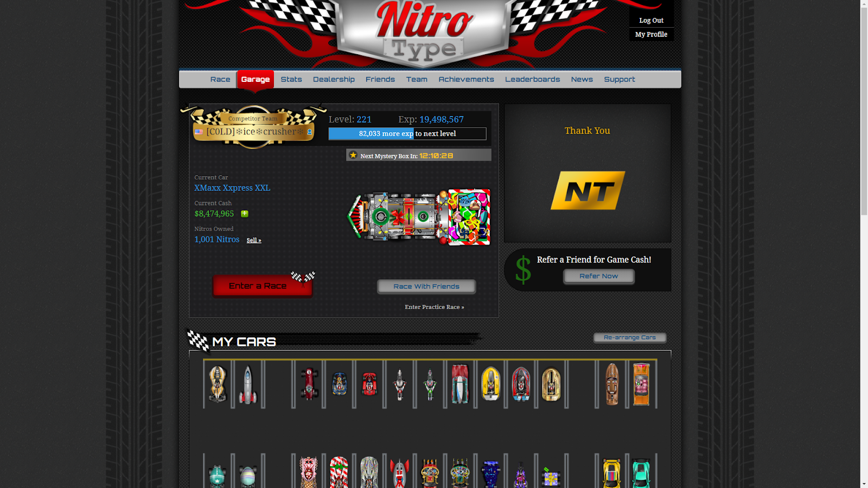Open the Support tab

(x=620, y=79)
